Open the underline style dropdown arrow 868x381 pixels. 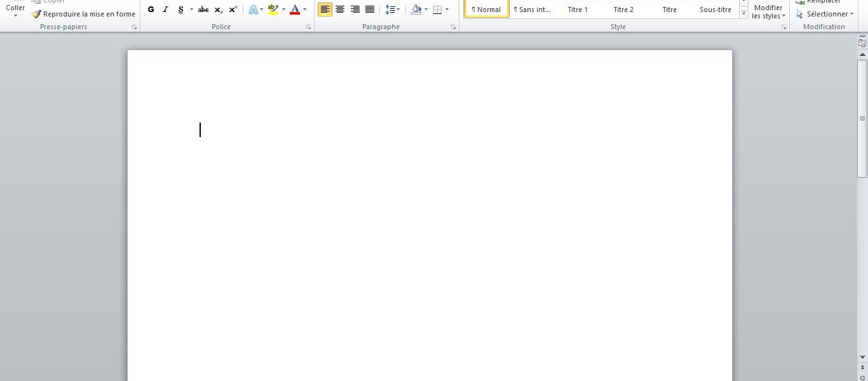191,10
